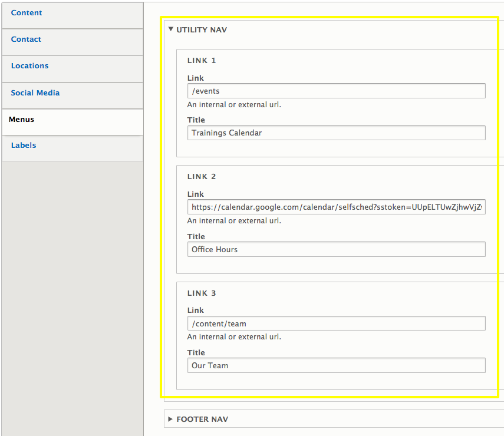Screen dimensions: 504x436
Task: Click Link 2 help text about url
Action: point(234,221)
